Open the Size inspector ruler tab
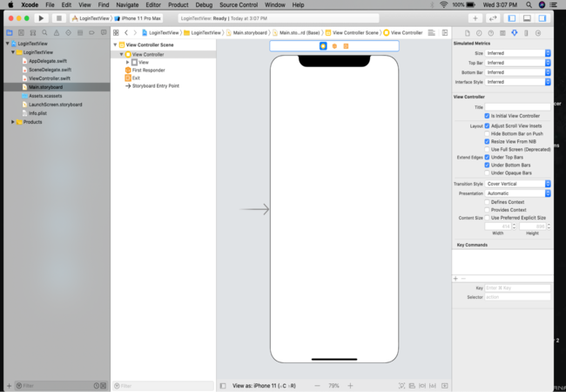The width and height of the screenshot is (566, 392). pos(526,33)
